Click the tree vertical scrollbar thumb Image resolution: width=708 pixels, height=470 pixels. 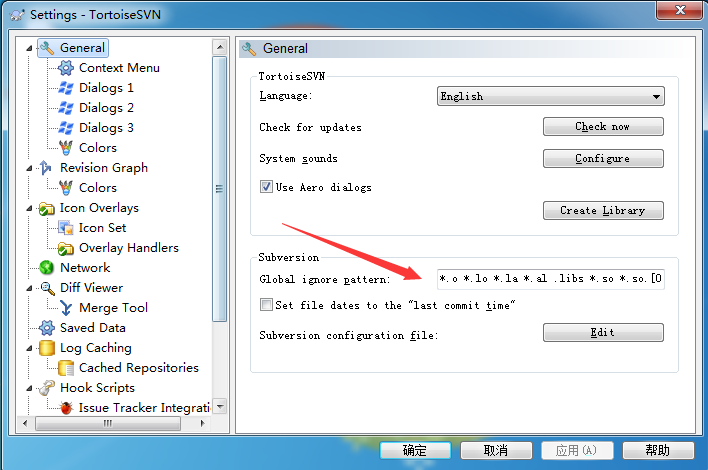pyautogui.click(x=219, y=189)
